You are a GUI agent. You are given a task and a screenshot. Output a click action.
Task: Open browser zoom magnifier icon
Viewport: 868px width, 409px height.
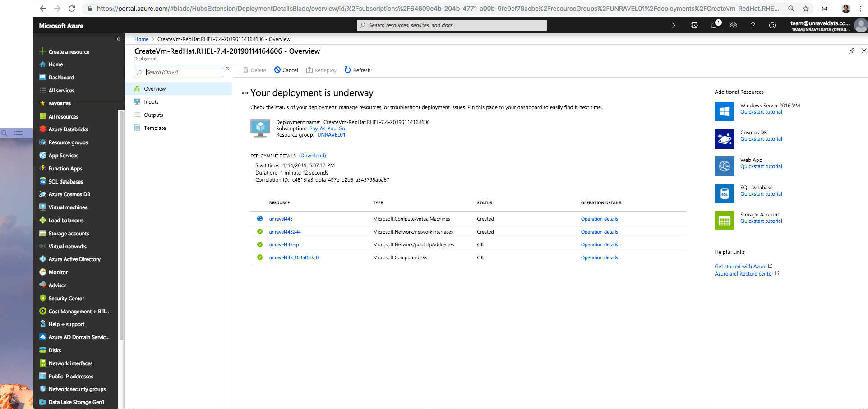791,8
